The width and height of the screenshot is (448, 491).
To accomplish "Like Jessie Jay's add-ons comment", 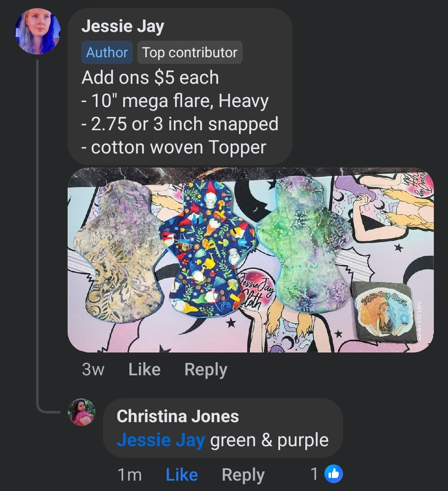I will (x=144, y=369).
